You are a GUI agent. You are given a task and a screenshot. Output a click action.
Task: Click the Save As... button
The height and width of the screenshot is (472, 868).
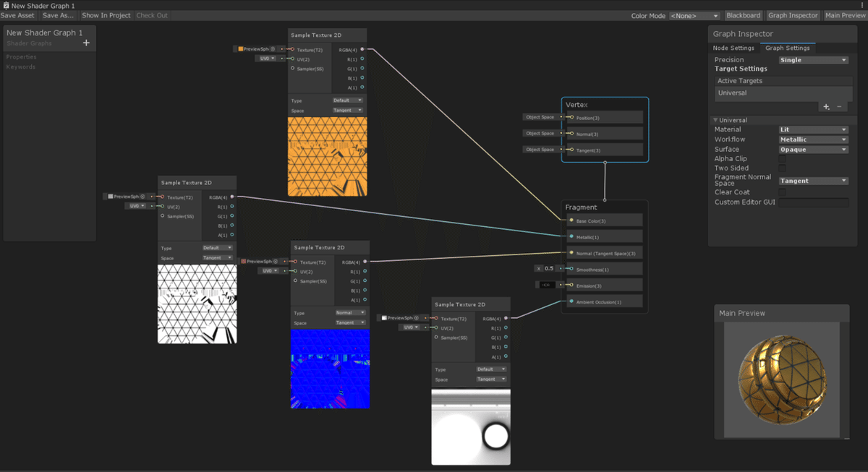[58, 15]
